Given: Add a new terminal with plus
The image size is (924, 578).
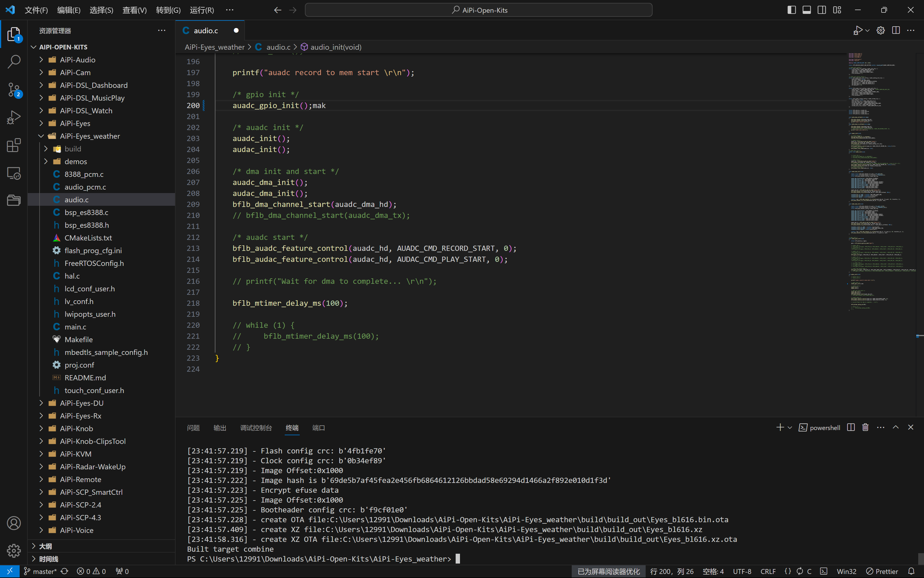Looking at the screenshot, I should (x=780, y=427).
